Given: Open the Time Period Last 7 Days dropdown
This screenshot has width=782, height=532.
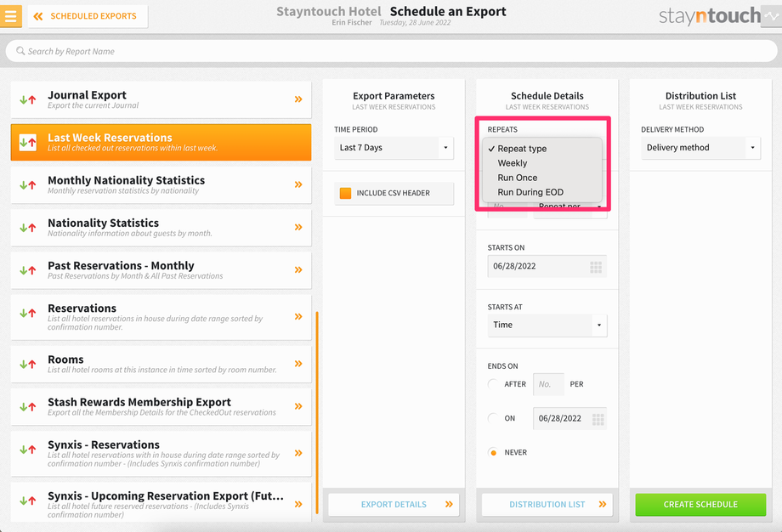Looking at the screenshot, I should pos(394,148).
